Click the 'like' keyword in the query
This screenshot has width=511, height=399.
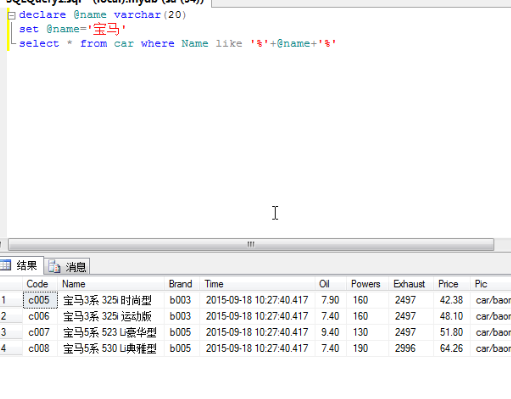coord(229,44)
